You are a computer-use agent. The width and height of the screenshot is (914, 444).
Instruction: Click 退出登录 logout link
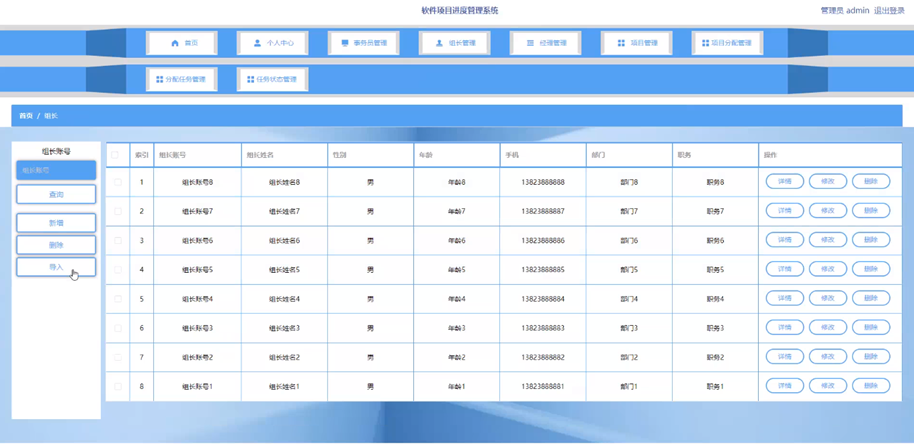pyautogui.click(x=888, y=11)
